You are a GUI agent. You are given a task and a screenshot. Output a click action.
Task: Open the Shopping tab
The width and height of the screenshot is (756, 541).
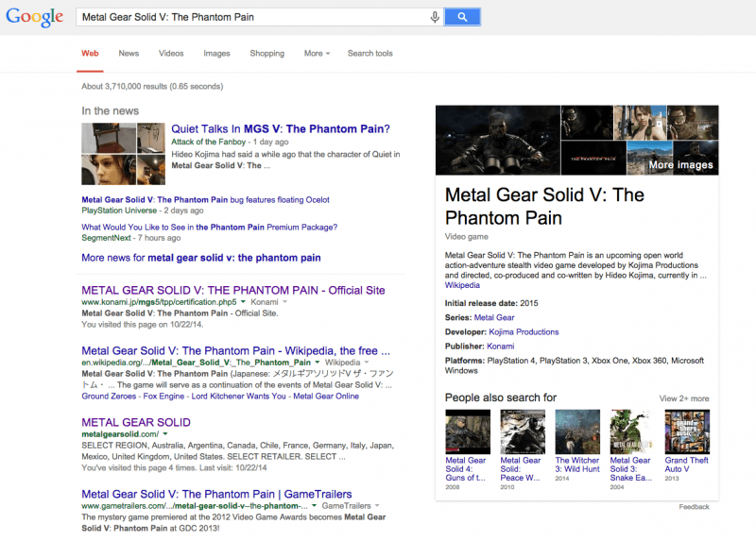[x=267, y=54]
